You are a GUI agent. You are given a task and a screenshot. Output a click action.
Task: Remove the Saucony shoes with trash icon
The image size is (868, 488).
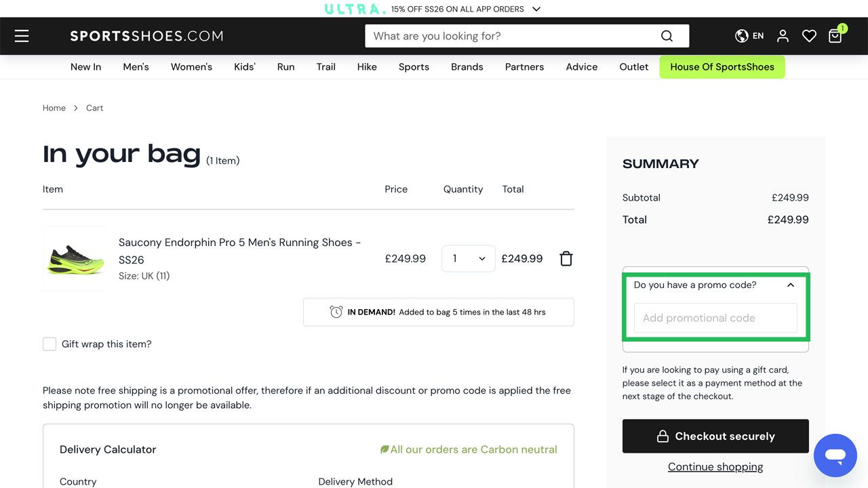click(x=566, y=258)
